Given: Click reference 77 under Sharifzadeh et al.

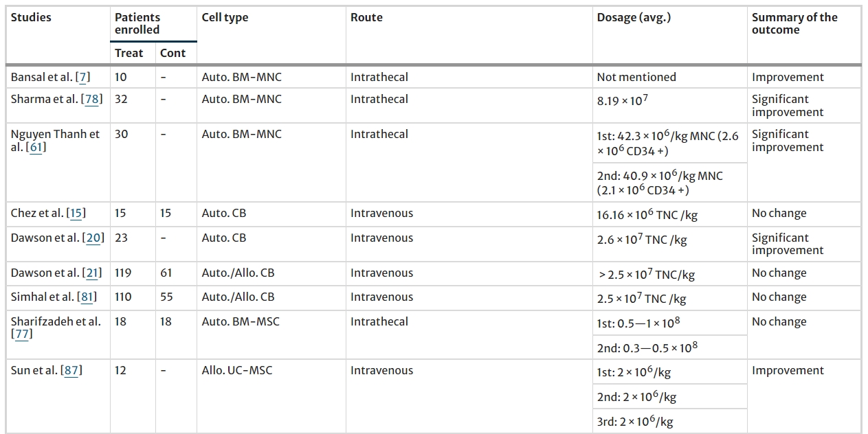Looking at the screenshot, I should pyautogui.click(x=21, y=335).
